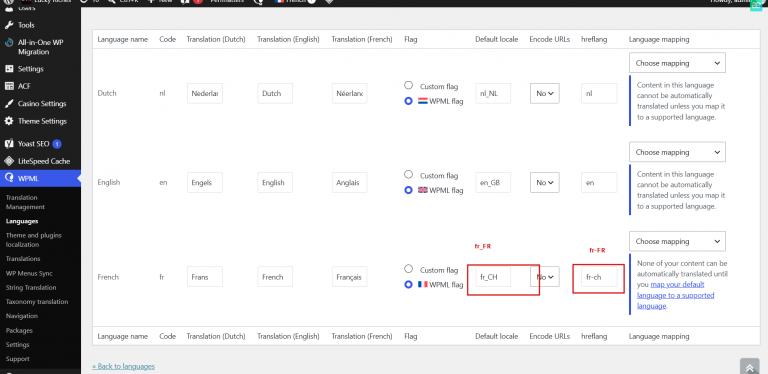
Task: Click the icon beside Settings in main sidebar
Action: coord(9,69)
